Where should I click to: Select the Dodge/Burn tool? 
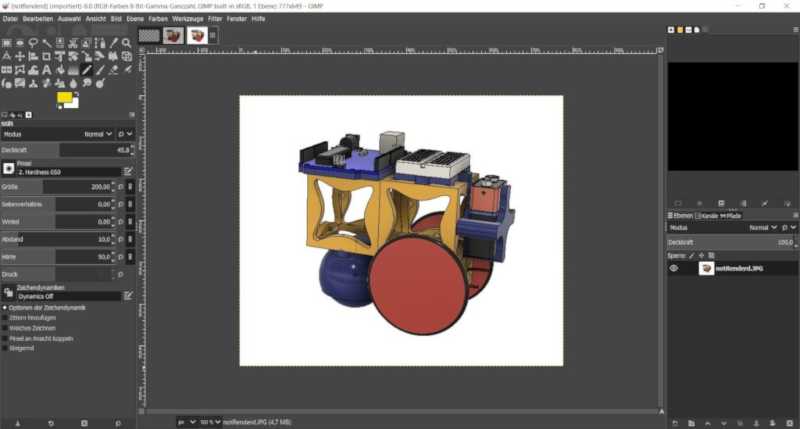tap(100, 83)
